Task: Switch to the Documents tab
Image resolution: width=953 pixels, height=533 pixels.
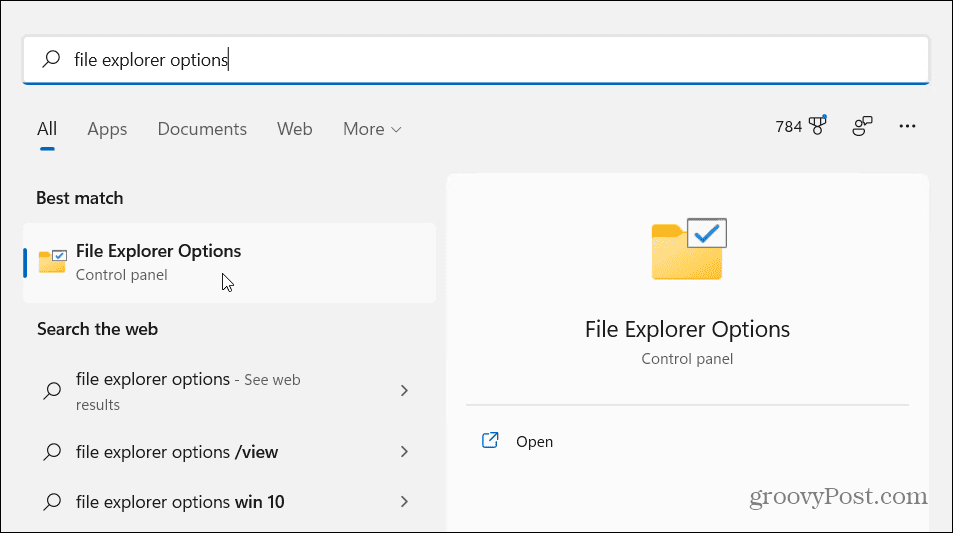Action: [x=202, y=129]
